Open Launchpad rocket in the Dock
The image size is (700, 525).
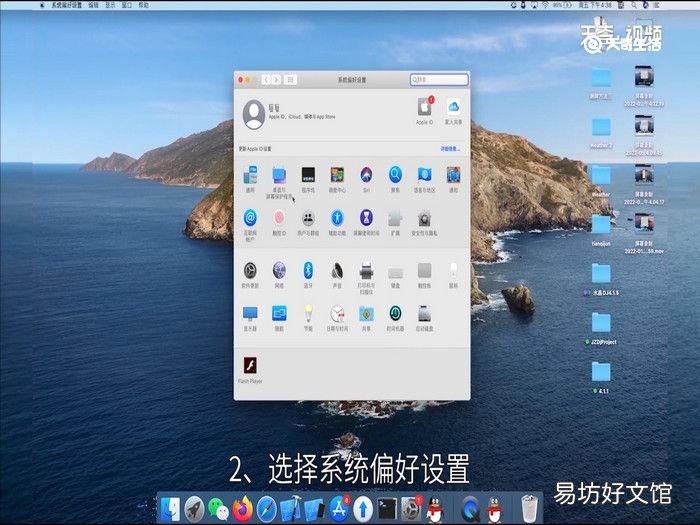195,509
